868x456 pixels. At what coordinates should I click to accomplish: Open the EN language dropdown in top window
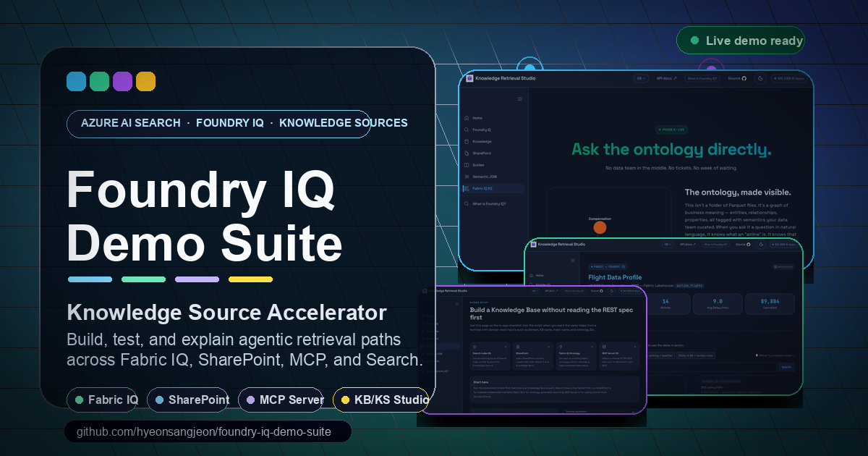tap(641, 78)
